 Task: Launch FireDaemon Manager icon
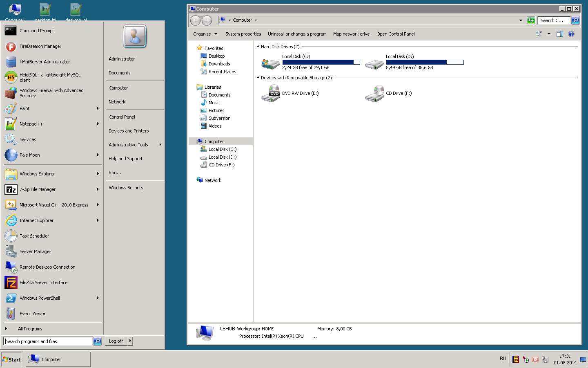pyautogui.click(x=11, y=46)
